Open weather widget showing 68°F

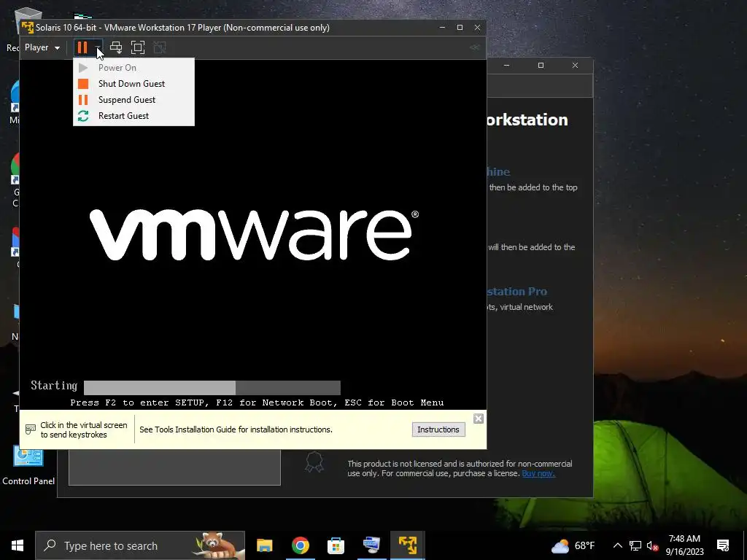573,545
